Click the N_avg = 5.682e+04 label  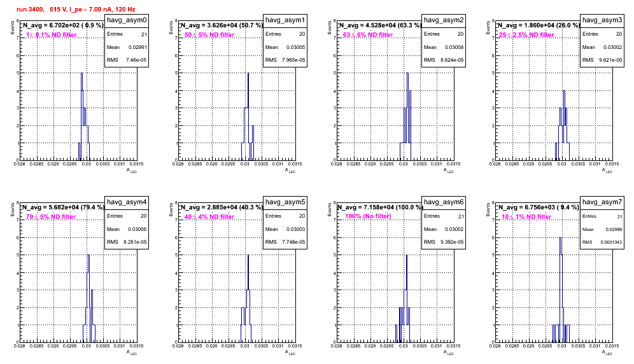coord(62,207)
